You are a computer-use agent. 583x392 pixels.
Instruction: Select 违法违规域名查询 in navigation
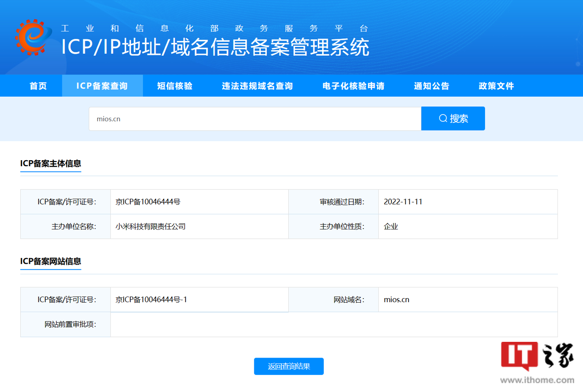(x=257, y=85)
